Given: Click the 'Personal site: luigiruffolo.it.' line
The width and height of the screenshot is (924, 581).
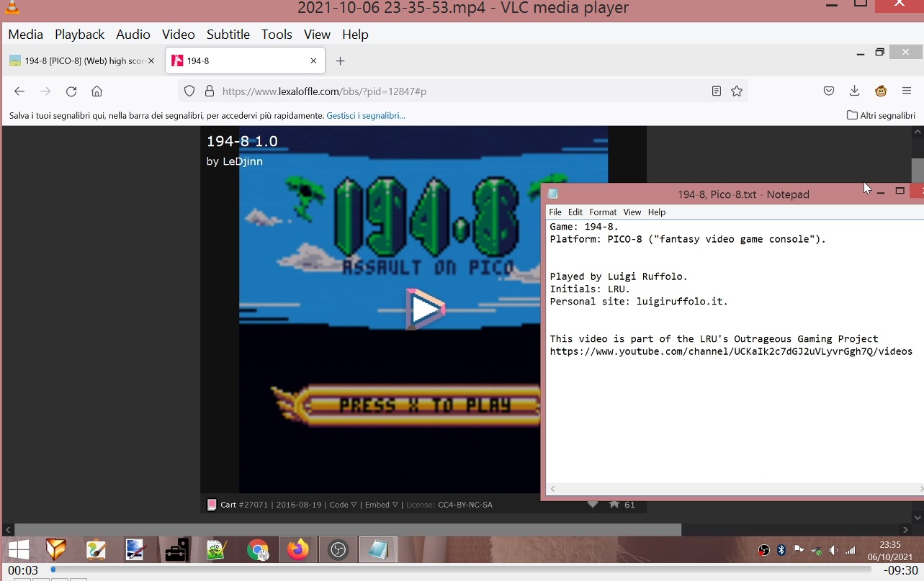Looking at the screenshot, I should pyautogui.click(x=639, y=302).
